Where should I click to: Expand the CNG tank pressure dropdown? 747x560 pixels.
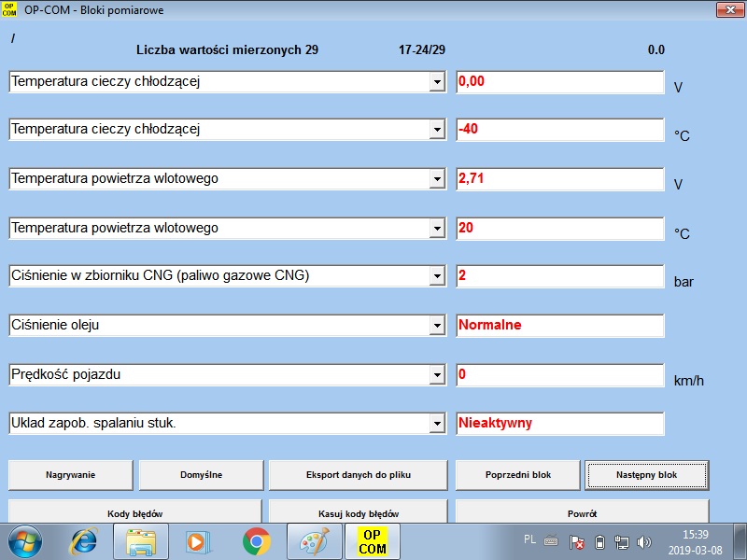tap(436, 276)
